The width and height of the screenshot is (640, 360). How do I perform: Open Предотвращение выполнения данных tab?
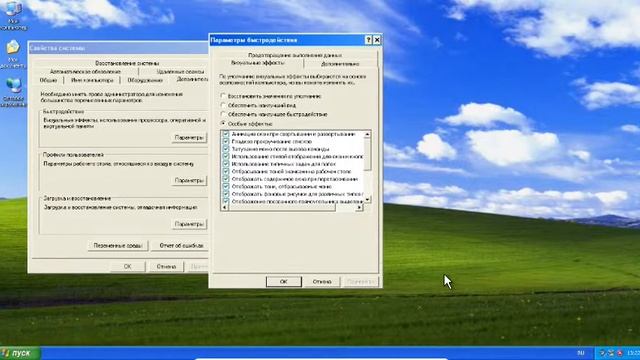point(295,55)
